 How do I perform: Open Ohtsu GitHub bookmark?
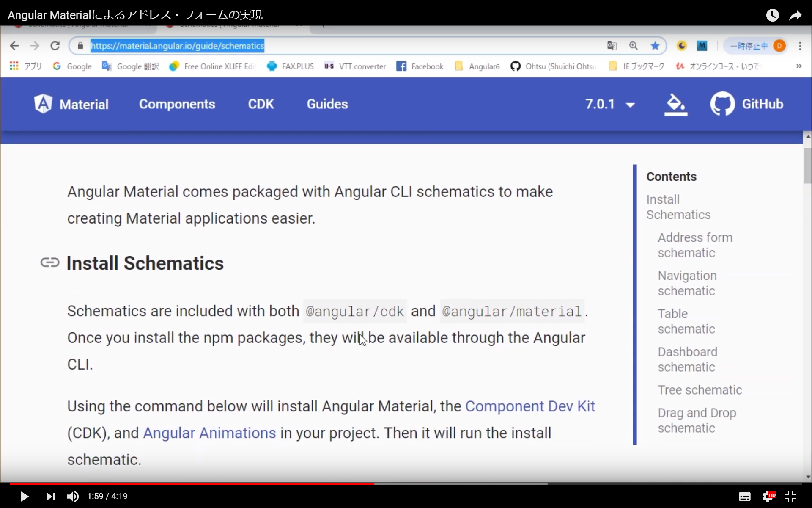[553, 66]
